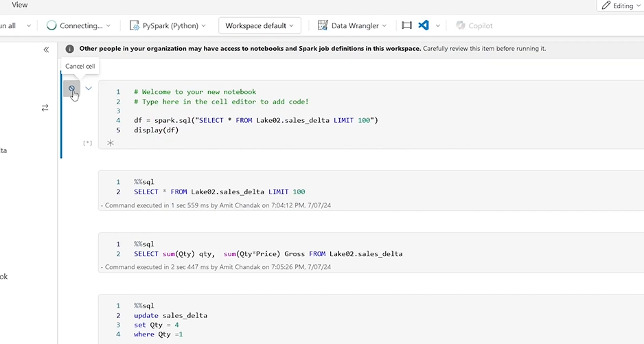
Task: Click the pencil icon next to Editing
Action: click(606, 5)
